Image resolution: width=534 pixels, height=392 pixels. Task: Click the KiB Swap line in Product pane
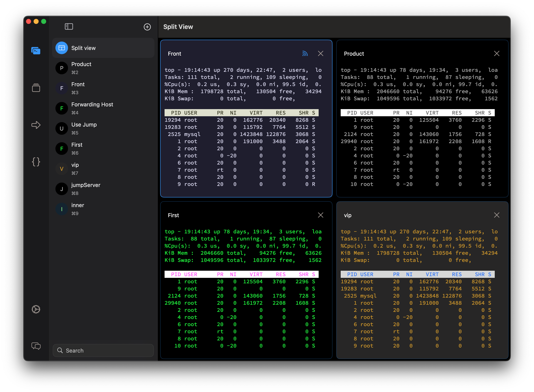coord(419,98)
